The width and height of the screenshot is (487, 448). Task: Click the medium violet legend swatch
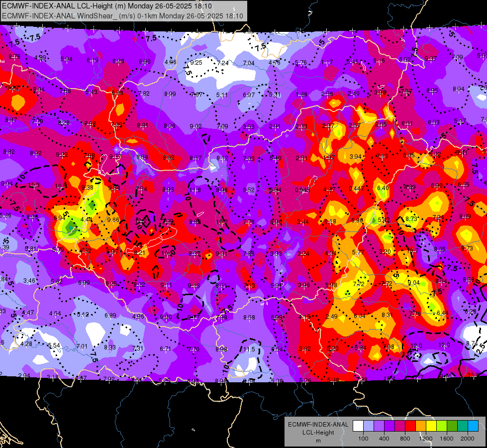pyautogui.click(x=379, y=426)
